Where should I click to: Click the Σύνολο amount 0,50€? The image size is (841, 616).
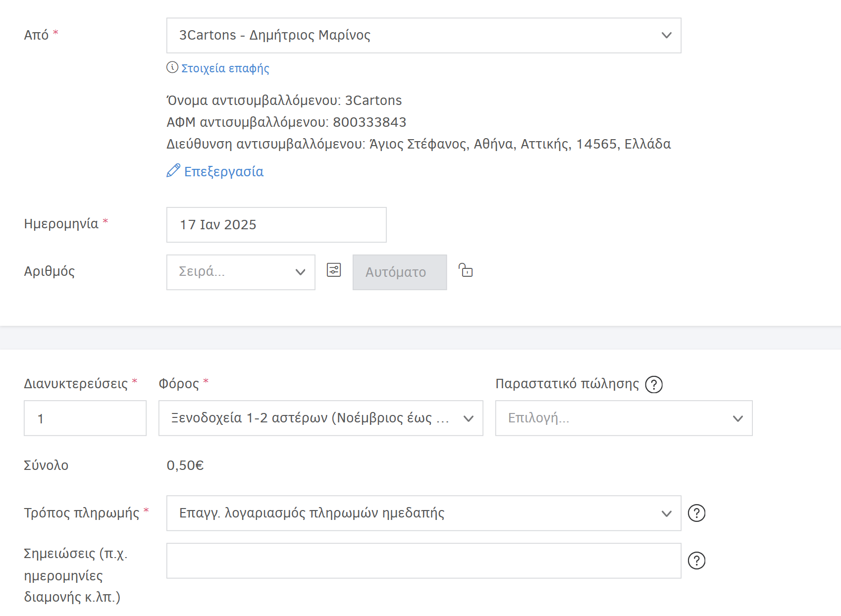pyautogui.click(x=185, y=465)
